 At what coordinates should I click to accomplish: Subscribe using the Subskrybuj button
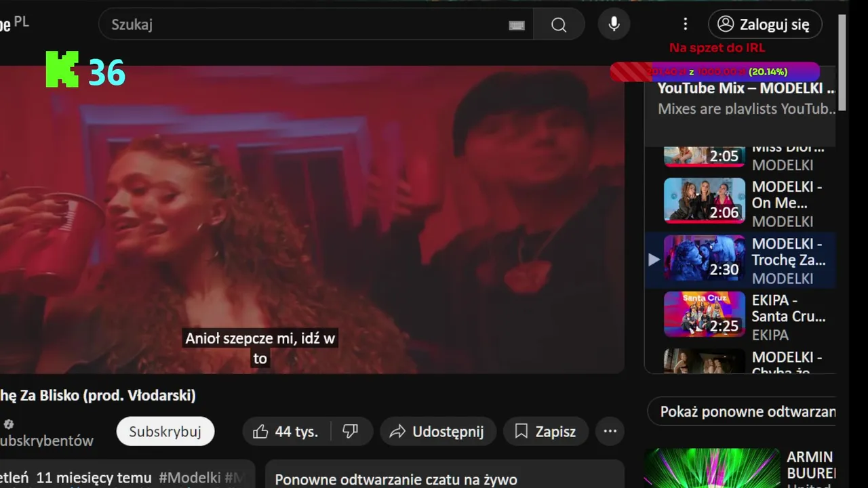coord(165,432)
